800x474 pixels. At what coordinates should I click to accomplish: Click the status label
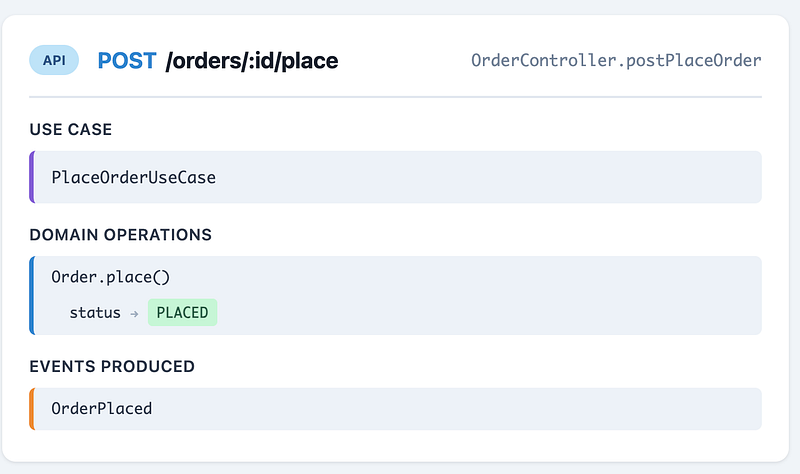point(95,312)
